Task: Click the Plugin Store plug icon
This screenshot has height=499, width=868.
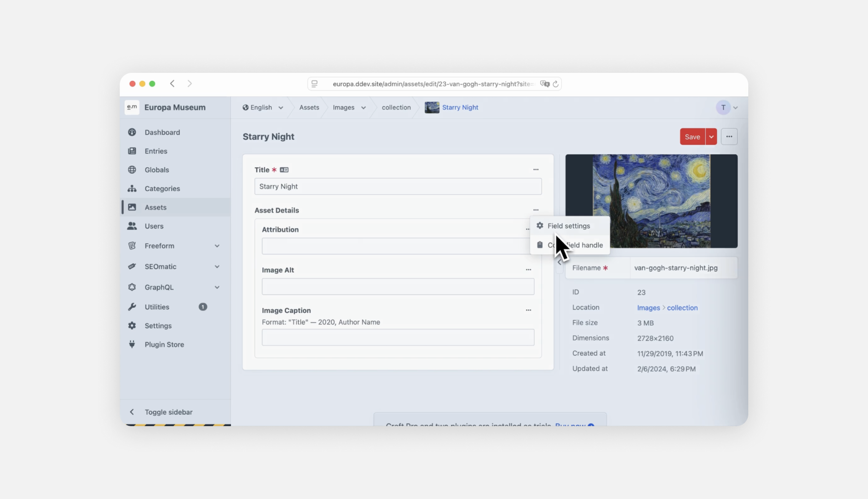Action: (x=132, y=344)
